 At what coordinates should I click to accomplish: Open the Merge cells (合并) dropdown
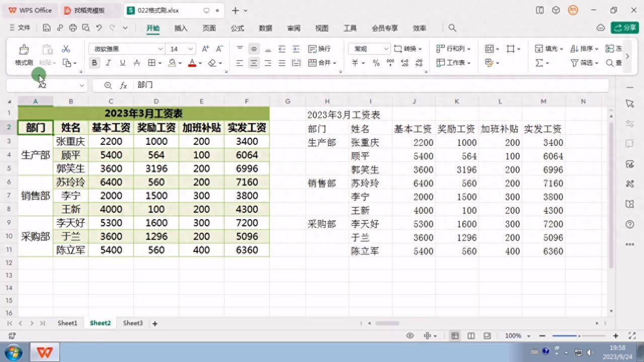(x=322, y=63)
